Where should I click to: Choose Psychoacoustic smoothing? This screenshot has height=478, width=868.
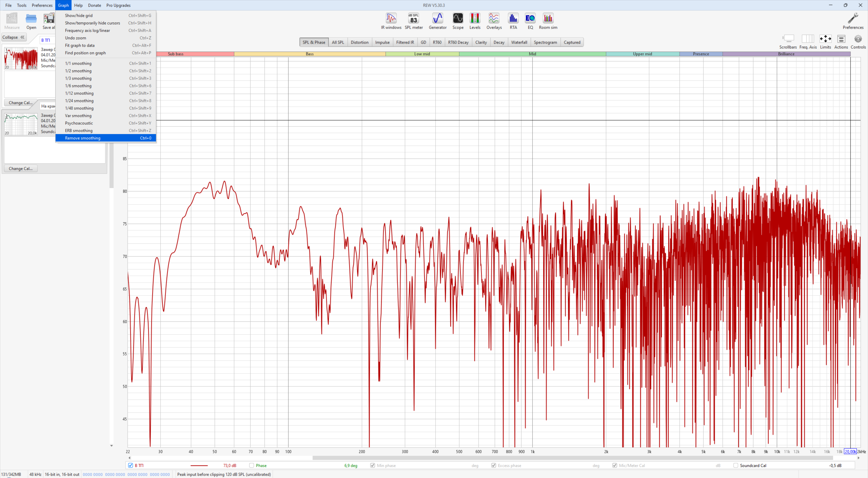click(106, 123)
